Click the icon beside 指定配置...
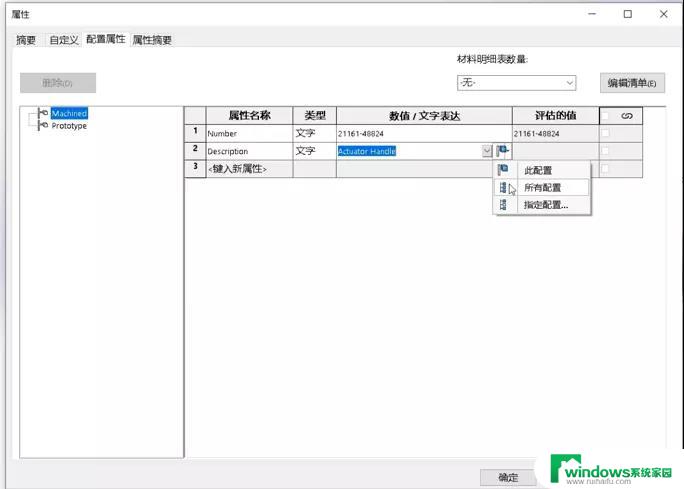This screenshot has width=684, height=489. pos(503,205)
